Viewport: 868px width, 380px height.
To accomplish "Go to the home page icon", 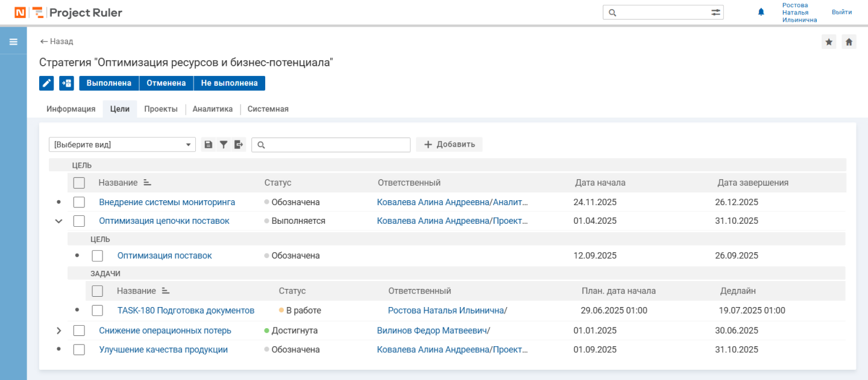I will [849, 42].
